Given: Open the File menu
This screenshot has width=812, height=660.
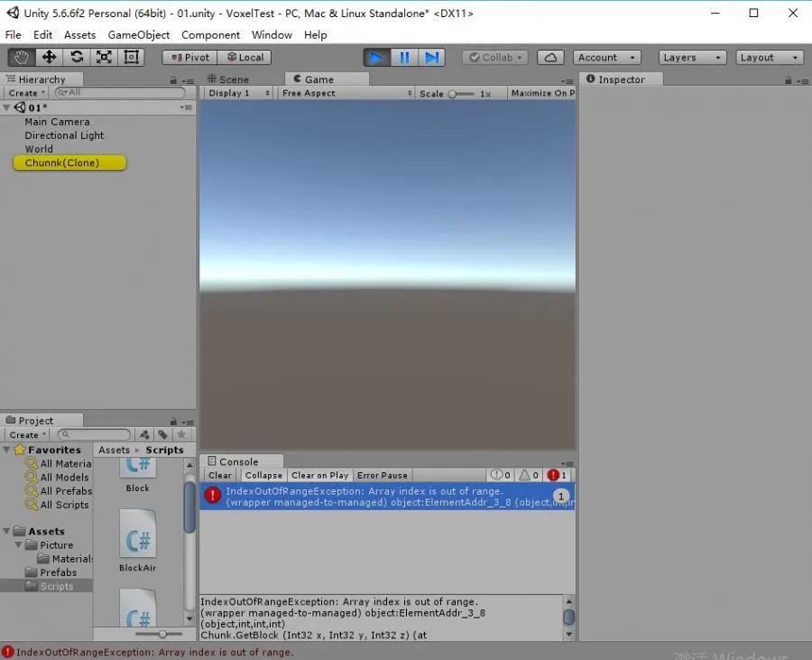Looking at the screenshot, I should pyautogui.click(x=14, y=34).
